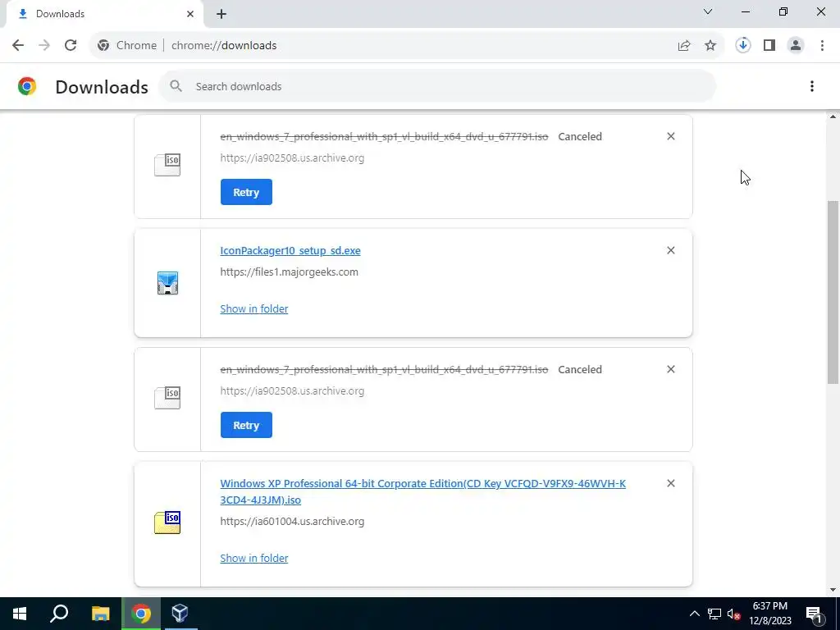Bookmark this tab with the star icon
Image resolution: width=840 pixels, height=630 pixels.
tap(710, 46)
